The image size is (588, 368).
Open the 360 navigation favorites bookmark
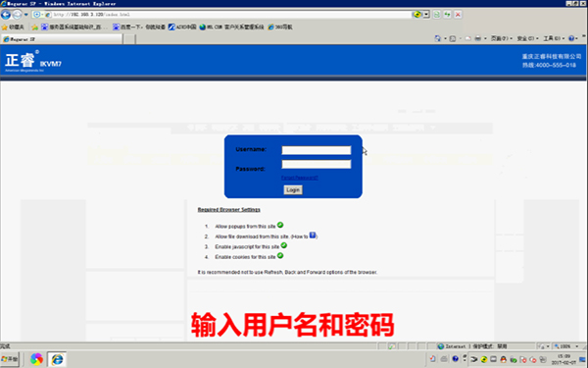pyautogui.click(x=280, y=27)
